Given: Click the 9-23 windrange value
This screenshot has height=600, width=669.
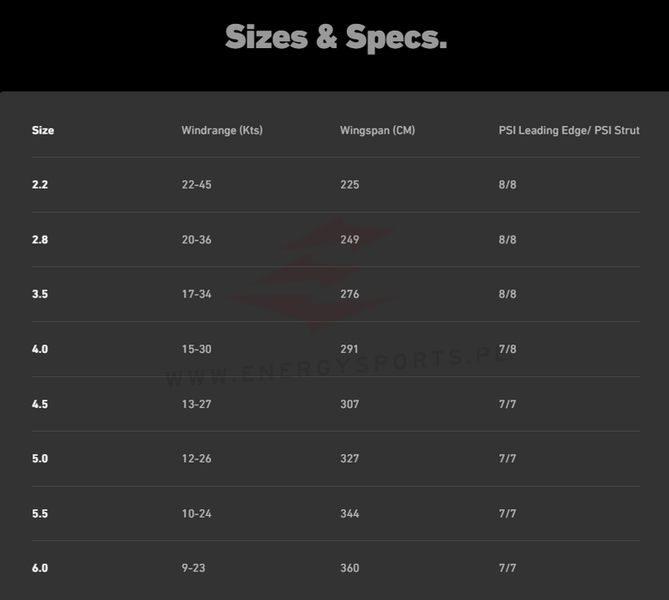Looking at the screenshot, I should click(194, 568).
